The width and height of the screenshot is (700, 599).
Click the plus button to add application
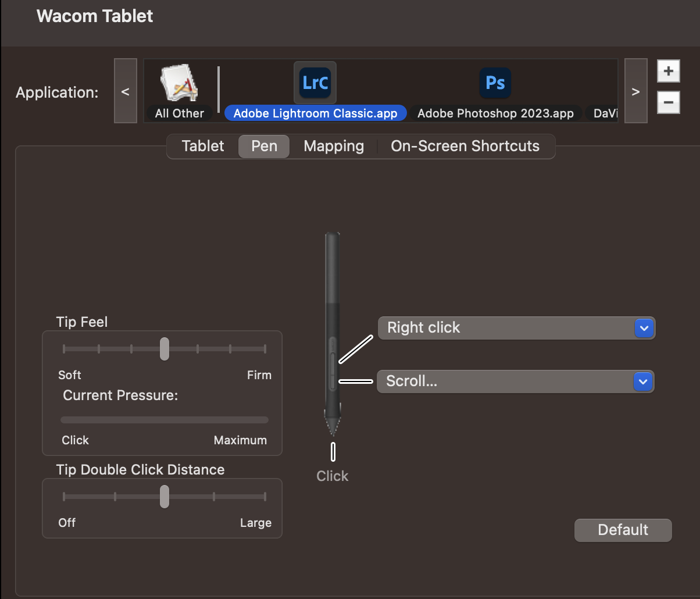[x=668, y=72]
